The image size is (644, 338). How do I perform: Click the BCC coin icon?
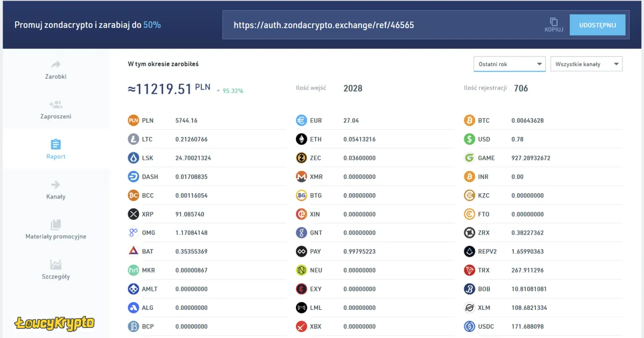[133, 195]
